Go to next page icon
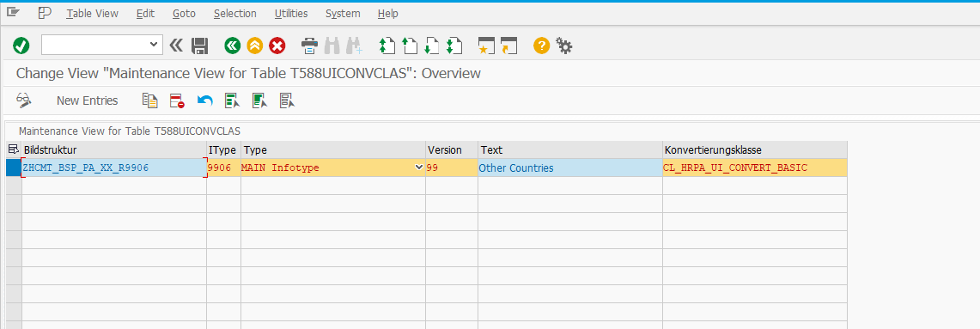The height and width of the screenshot is (329, 980). [431, 45]
